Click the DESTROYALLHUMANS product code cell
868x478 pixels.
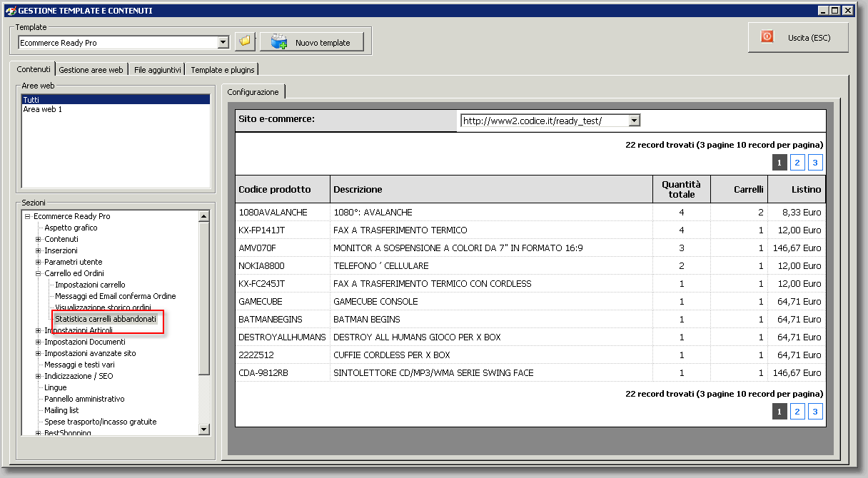[x=283, y=337]
